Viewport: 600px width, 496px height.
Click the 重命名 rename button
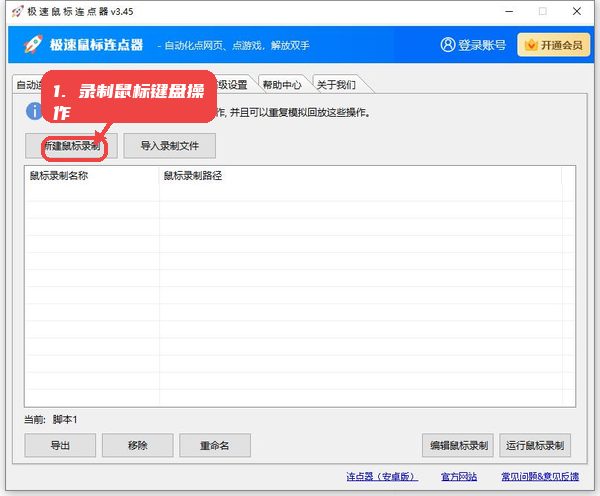tap(215, 445)
